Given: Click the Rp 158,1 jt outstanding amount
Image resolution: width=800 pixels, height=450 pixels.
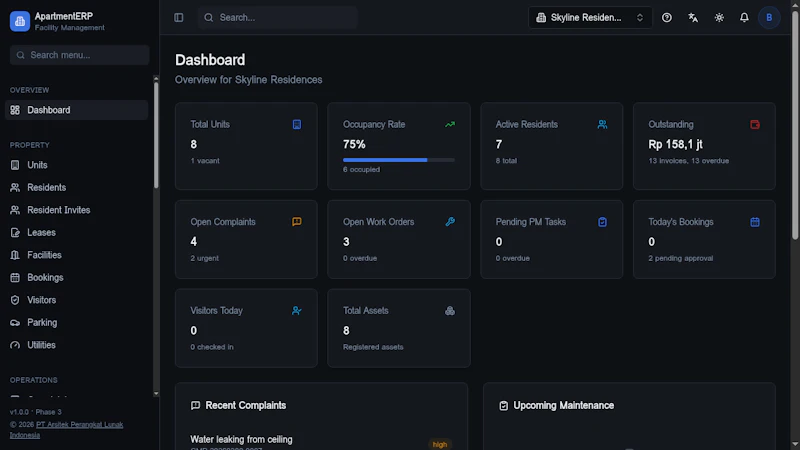Looking at the screenshot, I should click(675, 144).
